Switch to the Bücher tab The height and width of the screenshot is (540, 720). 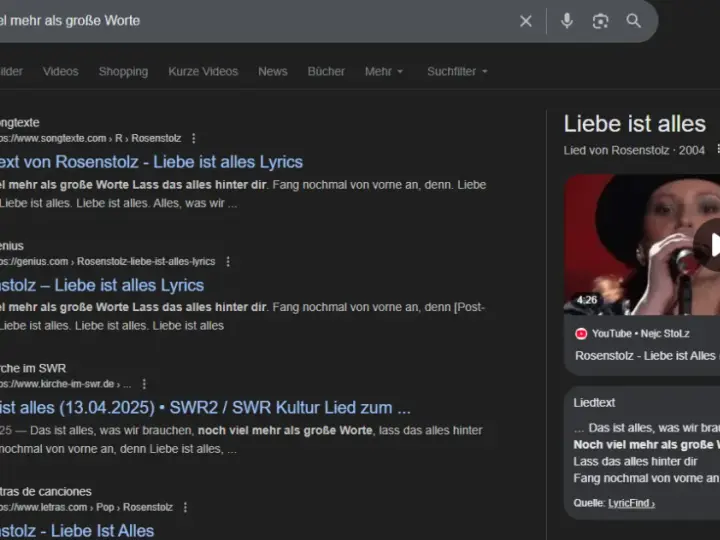[326, 71]
